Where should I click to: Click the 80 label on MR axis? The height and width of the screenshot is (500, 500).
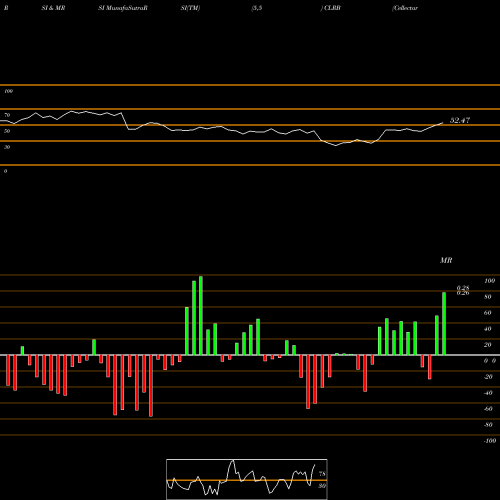point(488,297)
